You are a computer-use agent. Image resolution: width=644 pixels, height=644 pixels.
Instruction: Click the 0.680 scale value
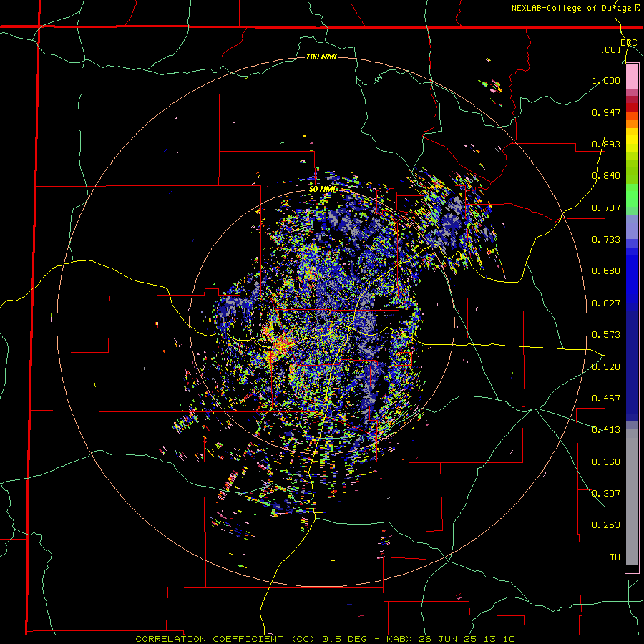606,271
